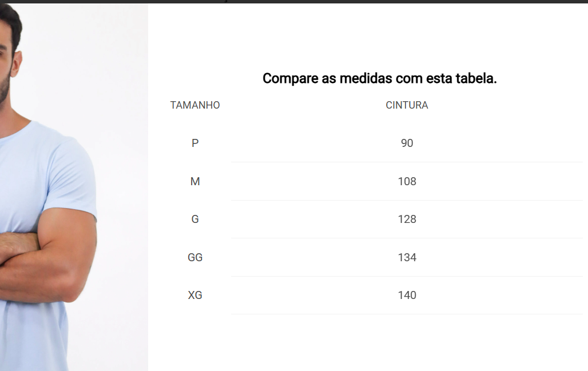Image resolution: width=588 pixels, height=371 pixels.
Task: Click waist value 90
Action: pos(407,143)
